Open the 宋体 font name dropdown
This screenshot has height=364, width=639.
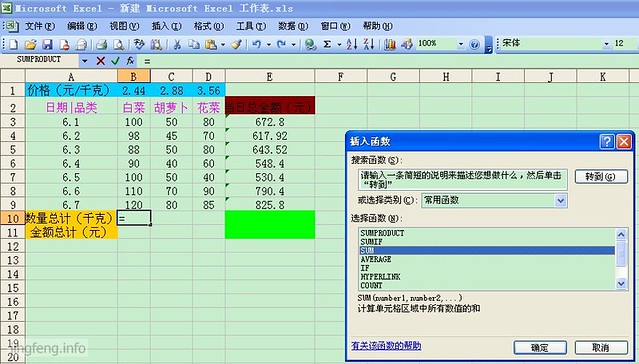click(x=606, y=44)
